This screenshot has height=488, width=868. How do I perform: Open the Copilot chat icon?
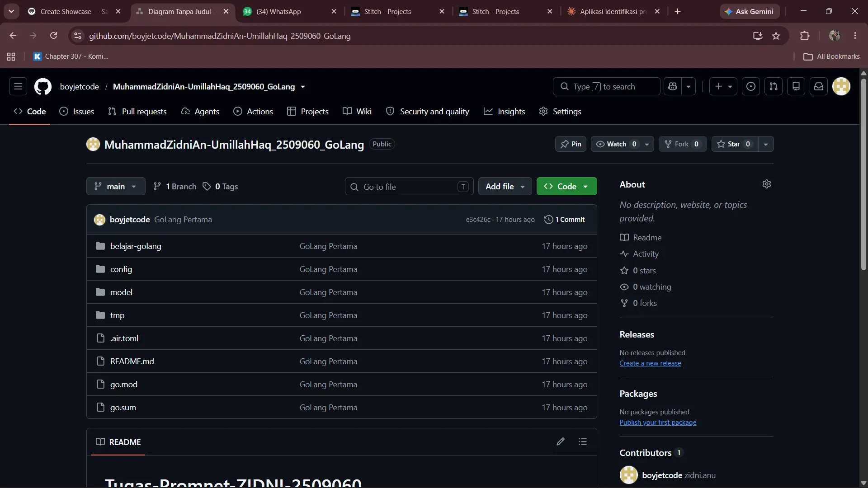coord(673,86)
